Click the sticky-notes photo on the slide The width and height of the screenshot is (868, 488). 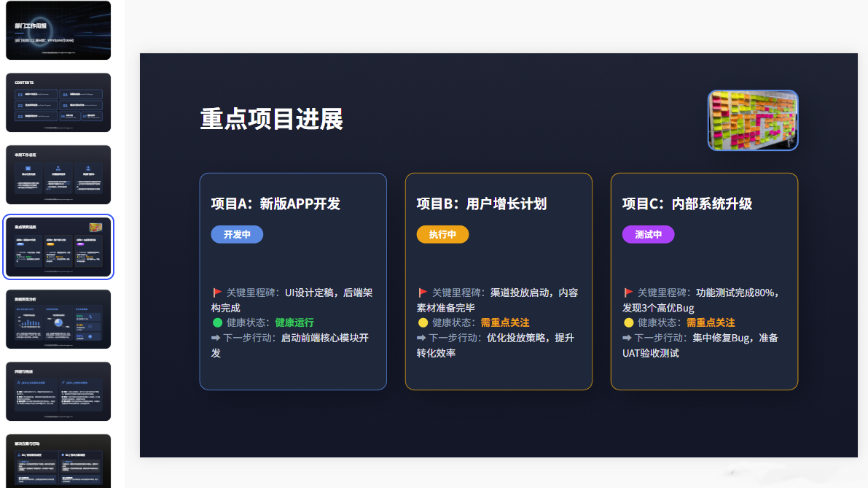[753, 120]
